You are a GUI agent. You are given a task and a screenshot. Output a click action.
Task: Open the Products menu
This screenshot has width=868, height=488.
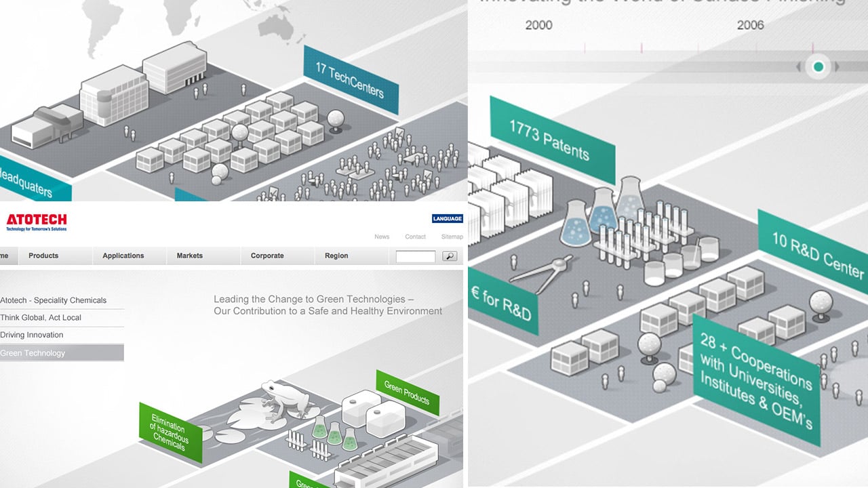coord(43,256)
